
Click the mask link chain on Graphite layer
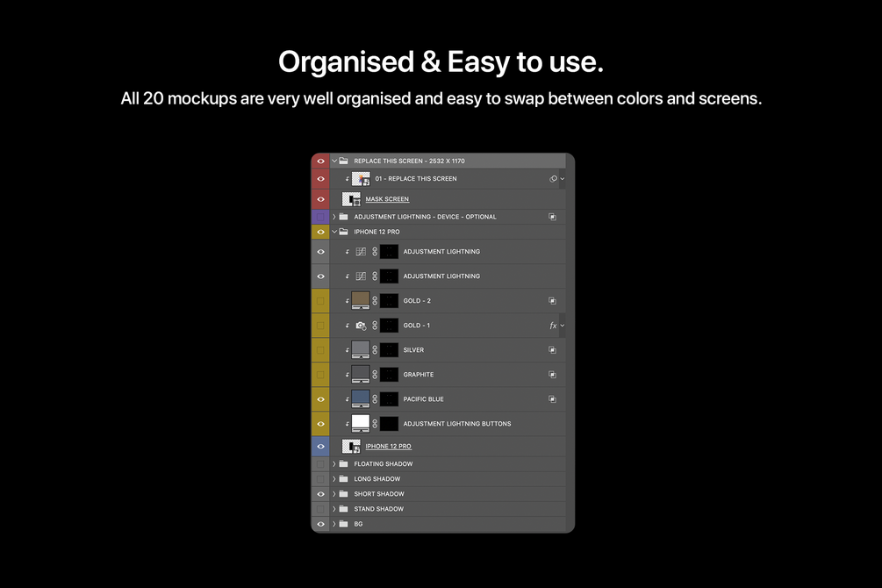(x=375, y=375)
